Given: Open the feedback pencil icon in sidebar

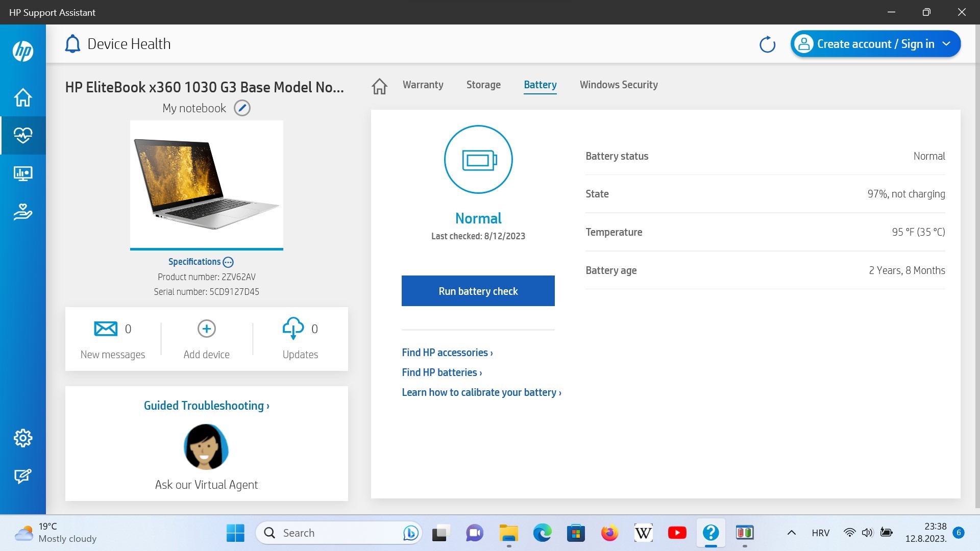Looking at the screenshot, I should (x=23, y=476).
